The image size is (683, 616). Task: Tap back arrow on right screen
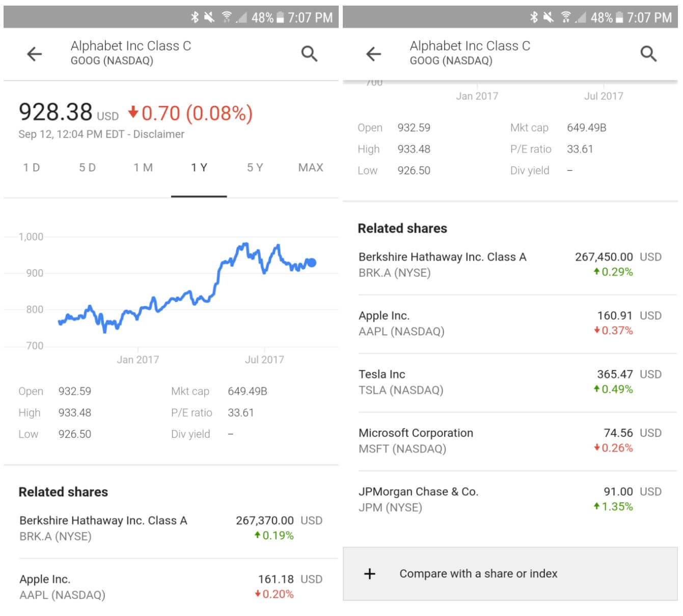click(374, 53)
